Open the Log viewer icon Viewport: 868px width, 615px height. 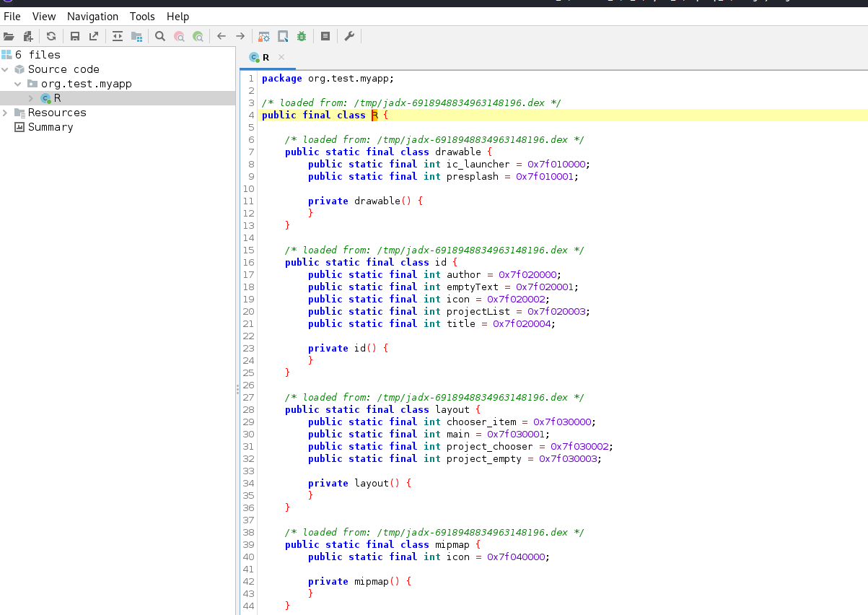(325, 36)
